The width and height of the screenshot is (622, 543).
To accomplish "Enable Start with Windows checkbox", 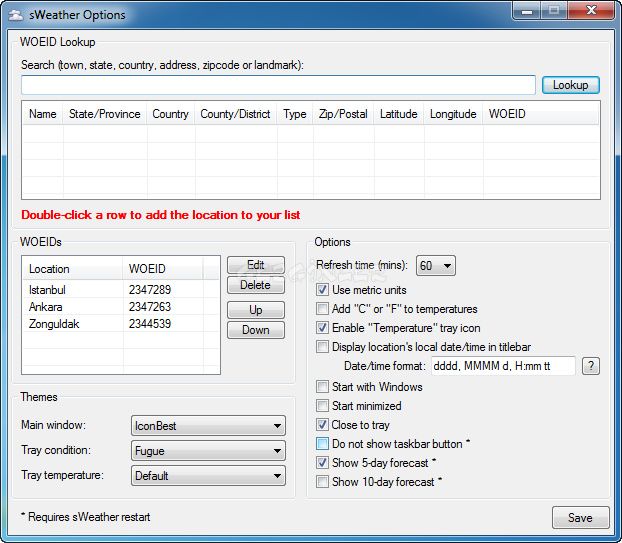I will 322,386.
